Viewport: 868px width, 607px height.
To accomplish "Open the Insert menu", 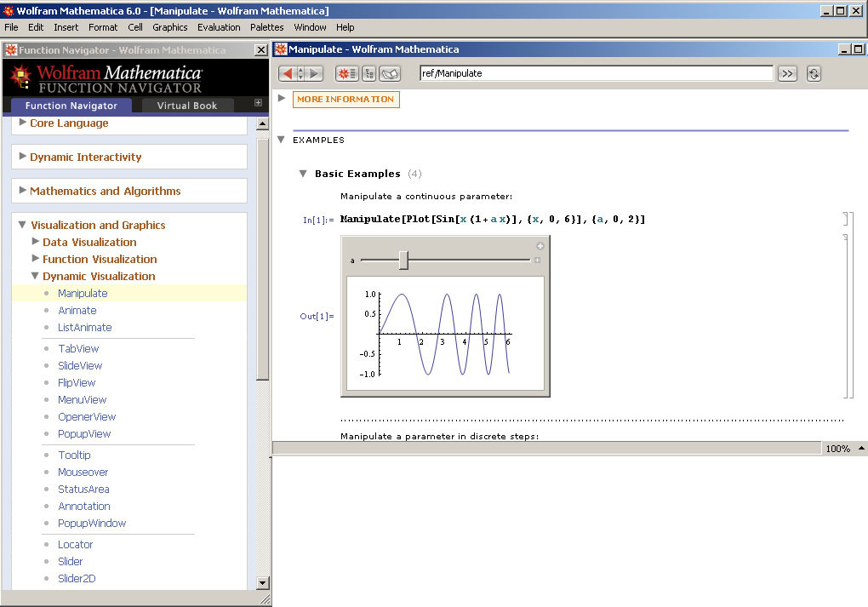I will [x=66, y=27].
